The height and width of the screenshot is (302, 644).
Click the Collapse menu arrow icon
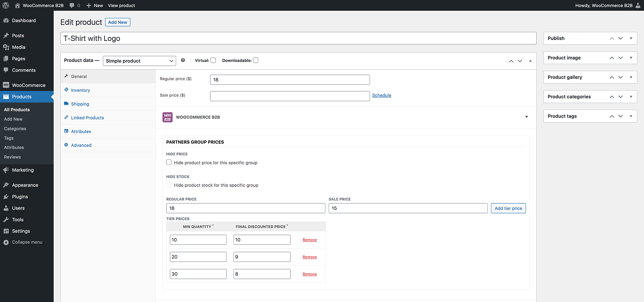(6, 242)
